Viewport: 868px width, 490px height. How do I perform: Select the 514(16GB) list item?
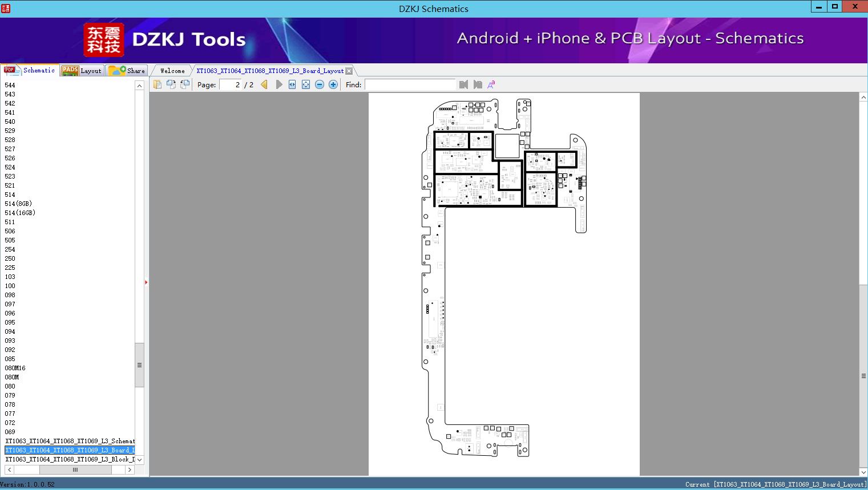pos(20,213)
